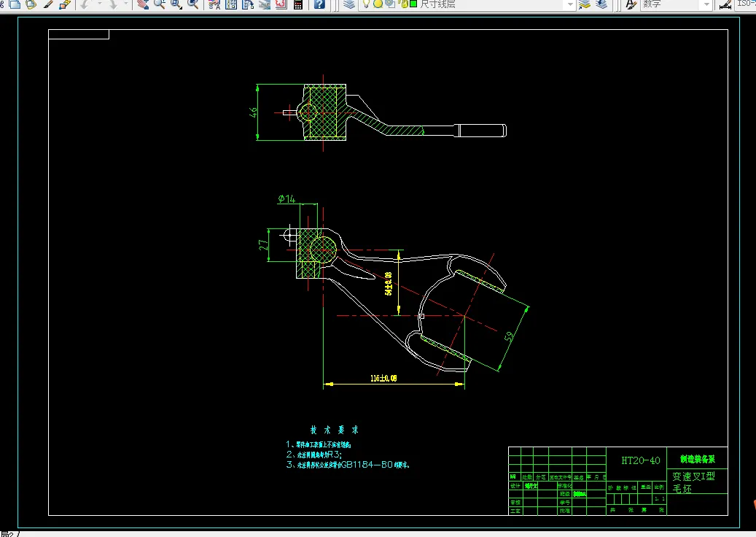756x537 pixels.
Task: Expand the 尺寸线层 layer dropdown
Action: point(570,4)
